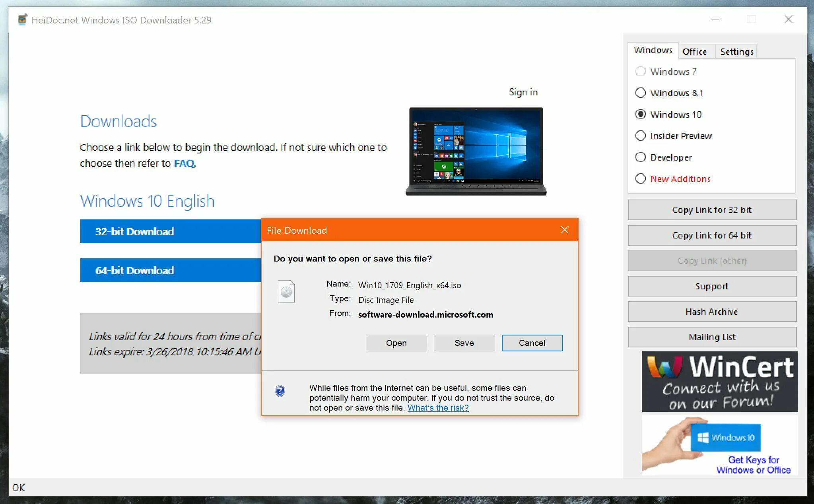The image size is (814, 504).
Task: Choose the Developer radio button
Action: 640,157
